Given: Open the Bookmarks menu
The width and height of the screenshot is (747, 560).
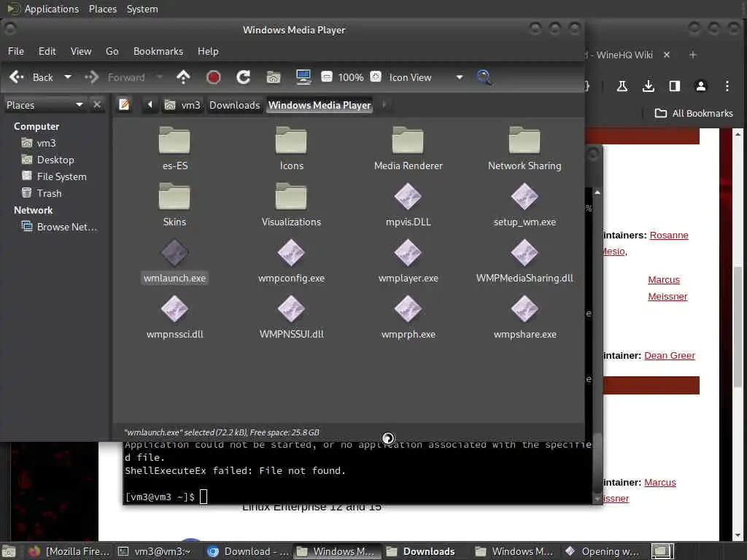Looking at the screenshot, I should tap(158, 51).
